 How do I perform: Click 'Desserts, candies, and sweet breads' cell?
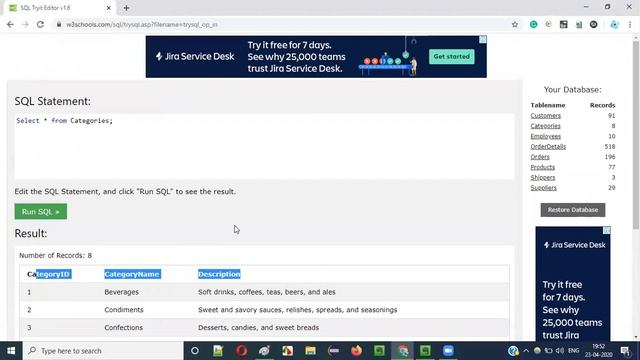(x=258, y=327)
